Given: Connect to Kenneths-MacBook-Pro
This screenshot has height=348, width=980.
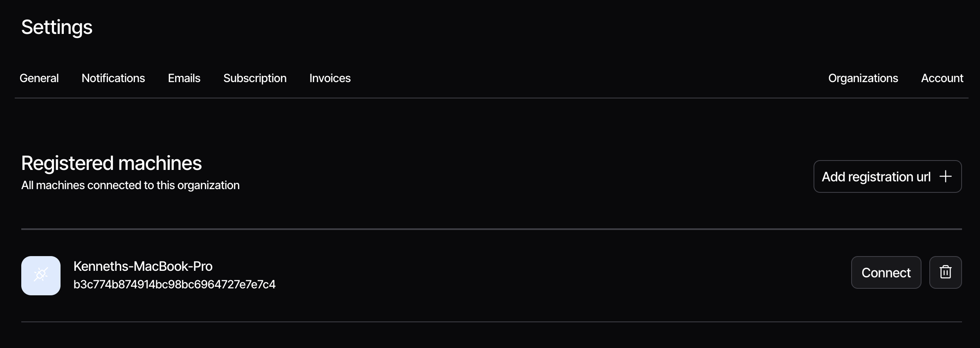Looking at the screenshot, I should (886, 272).
